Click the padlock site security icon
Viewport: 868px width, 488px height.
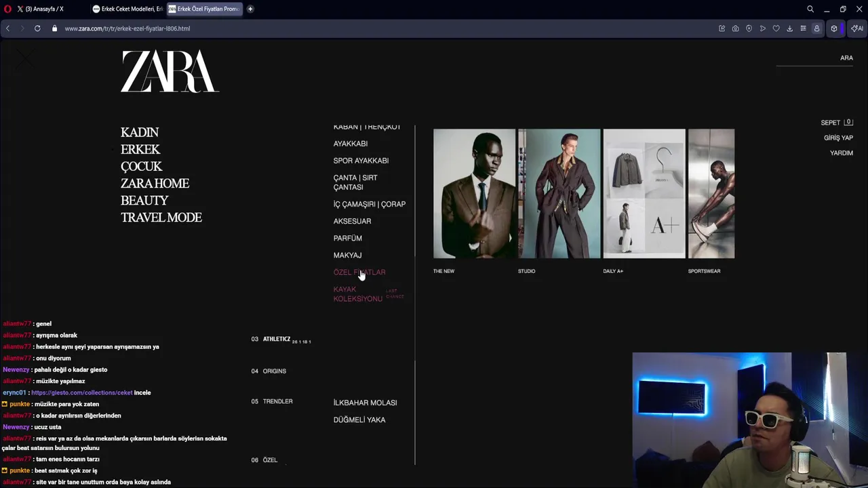pos(55,28)
